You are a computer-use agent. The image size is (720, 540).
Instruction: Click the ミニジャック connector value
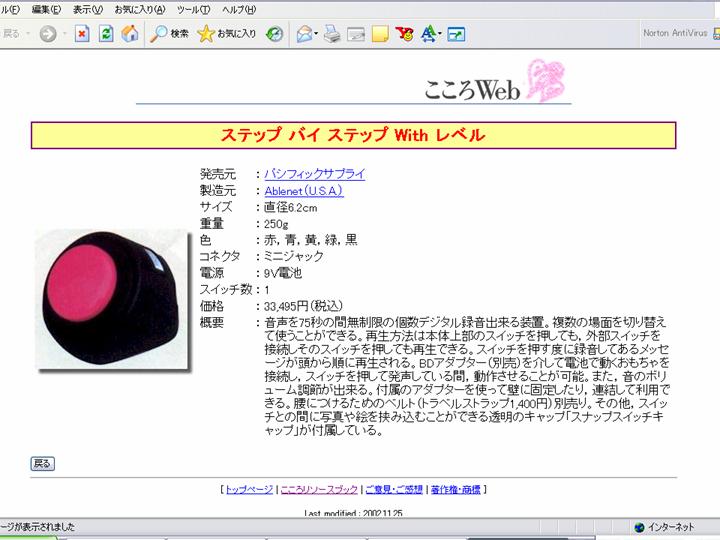pyautogui.click(x=294, y=256)
